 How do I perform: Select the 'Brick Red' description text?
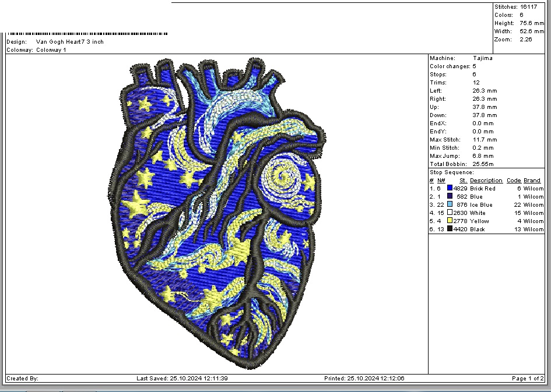(x=482, y=189)
